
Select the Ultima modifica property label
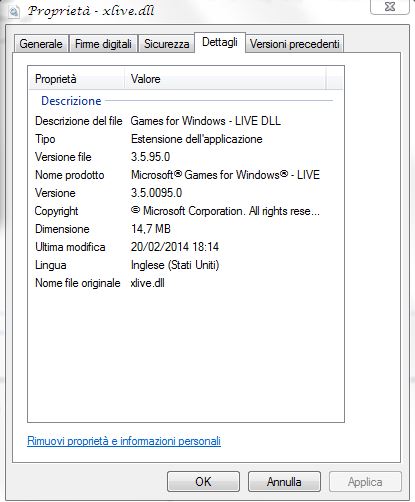pyautogui.click(x=70, y=247)
